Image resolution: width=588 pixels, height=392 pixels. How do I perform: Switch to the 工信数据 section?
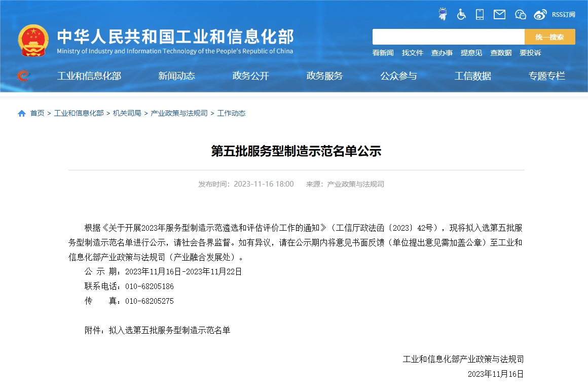[x=472, y=76]
